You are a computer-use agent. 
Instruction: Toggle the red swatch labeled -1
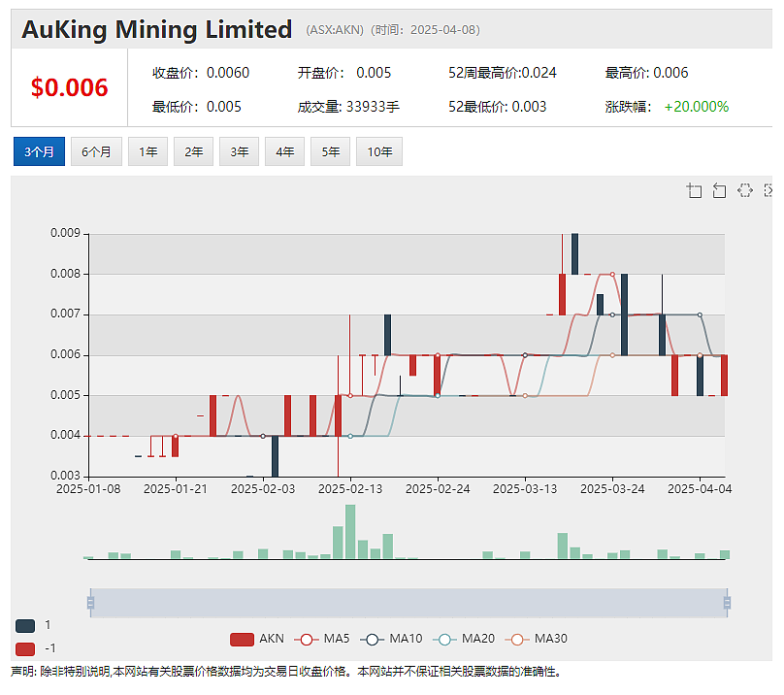[x=25, y=649]
